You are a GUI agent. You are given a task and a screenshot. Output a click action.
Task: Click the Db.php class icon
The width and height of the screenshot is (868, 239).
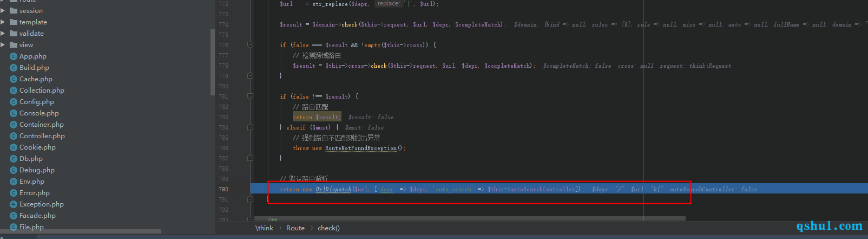click(14, 159)
